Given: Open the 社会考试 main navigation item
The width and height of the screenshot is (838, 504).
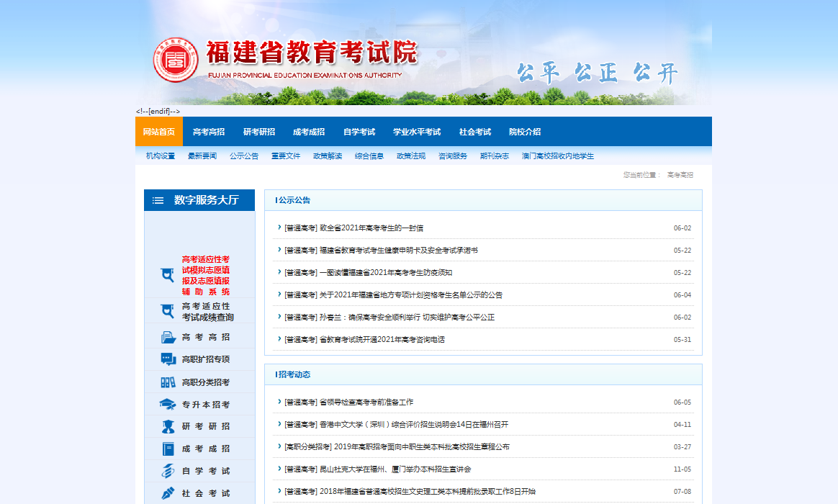Looking at the screenshot, I should point(474,132).
